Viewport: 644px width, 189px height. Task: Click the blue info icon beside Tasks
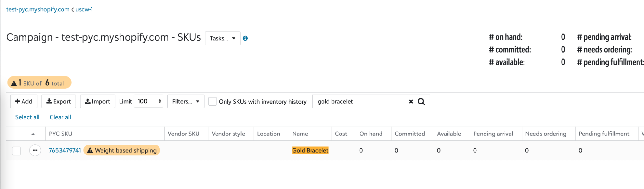point(245,38)
